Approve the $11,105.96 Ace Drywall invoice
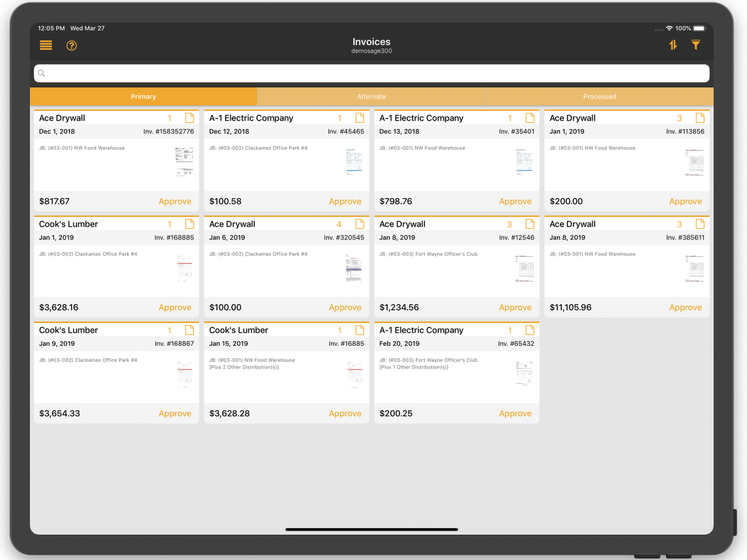Viewport: 747px width, 560px height. (x=685, y=307)
